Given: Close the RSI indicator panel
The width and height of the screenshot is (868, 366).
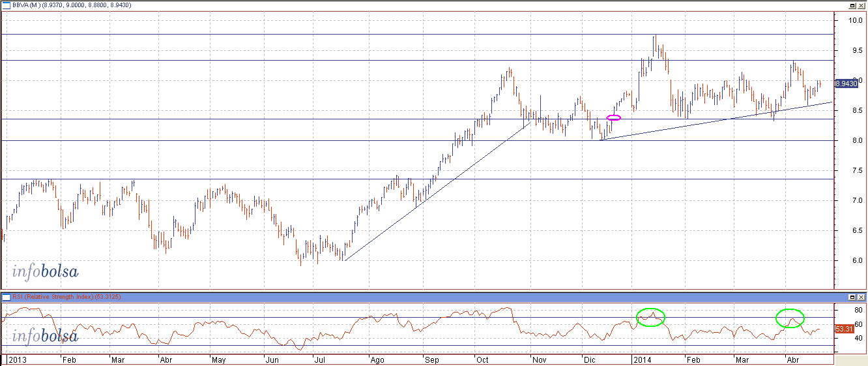Looking at the screenshot, I should pyautogui.click(x=862, y=297).
